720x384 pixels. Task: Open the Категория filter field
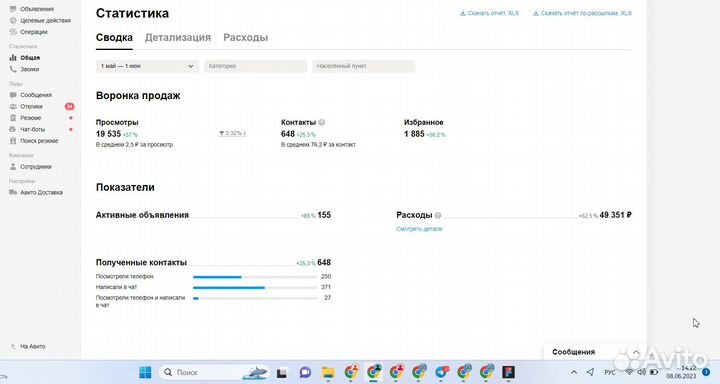[x=255, y=66]
